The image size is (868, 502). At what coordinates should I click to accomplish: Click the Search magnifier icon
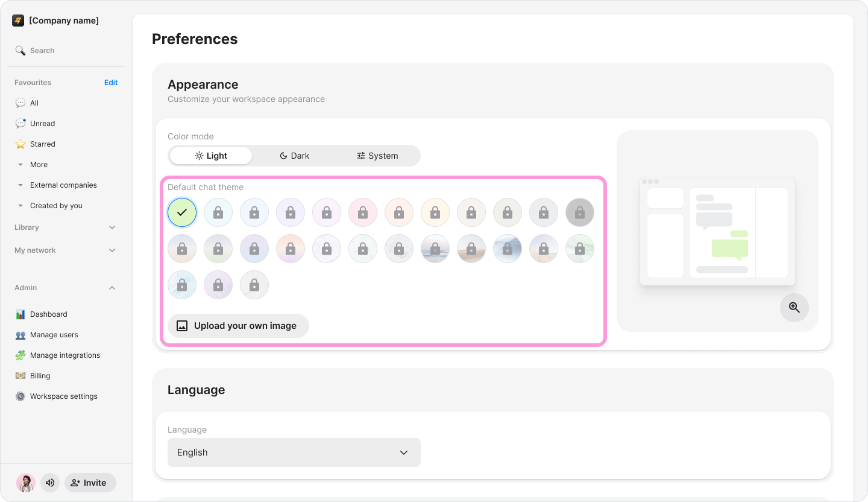(20, 51)
